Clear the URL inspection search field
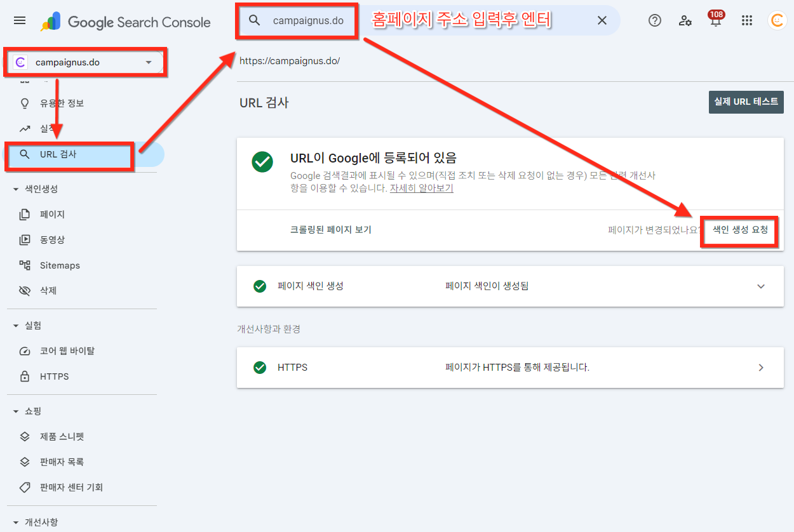Image resolution: width=794 pixels, height=532 pixels. [602, 20]
